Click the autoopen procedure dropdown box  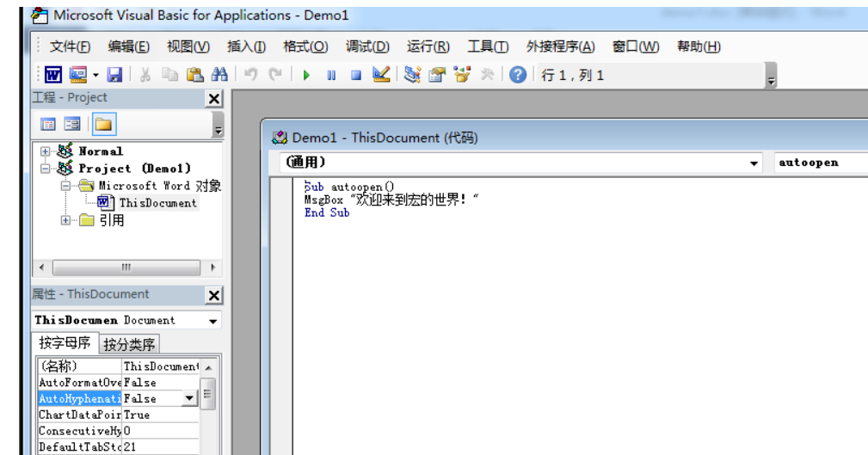[x=821, y=163]
